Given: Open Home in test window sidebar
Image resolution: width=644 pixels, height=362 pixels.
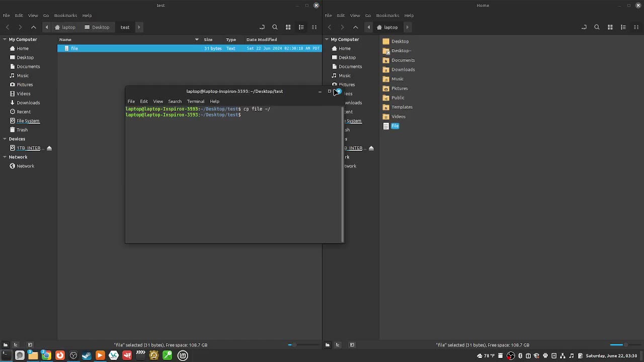Looking at the screenshot, I should [x=23, y=48].
